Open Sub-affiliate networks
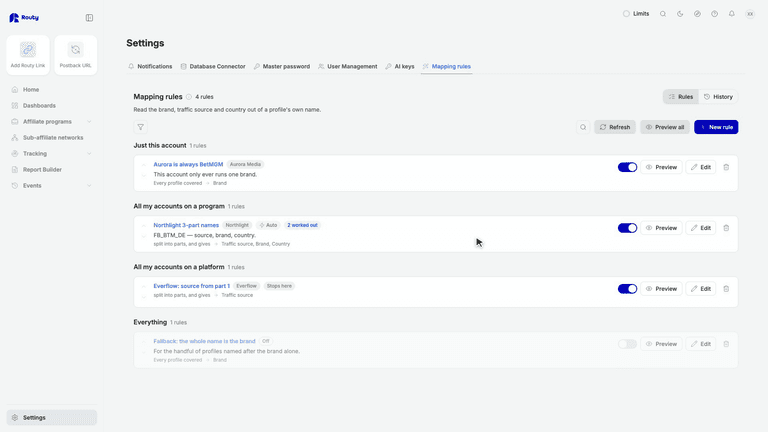768x432 pixels. pos(51,138)
